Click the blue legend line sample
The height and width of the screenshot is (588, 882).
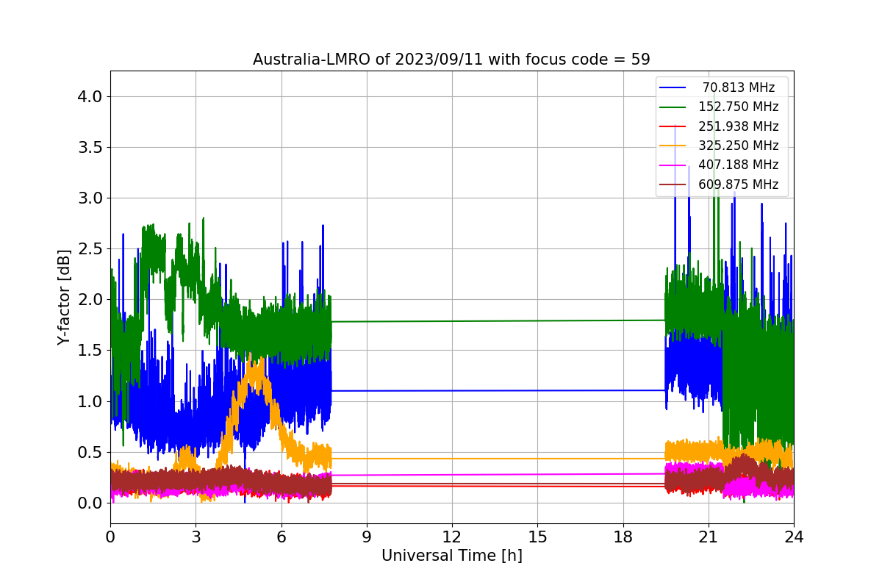pos(673,87)
